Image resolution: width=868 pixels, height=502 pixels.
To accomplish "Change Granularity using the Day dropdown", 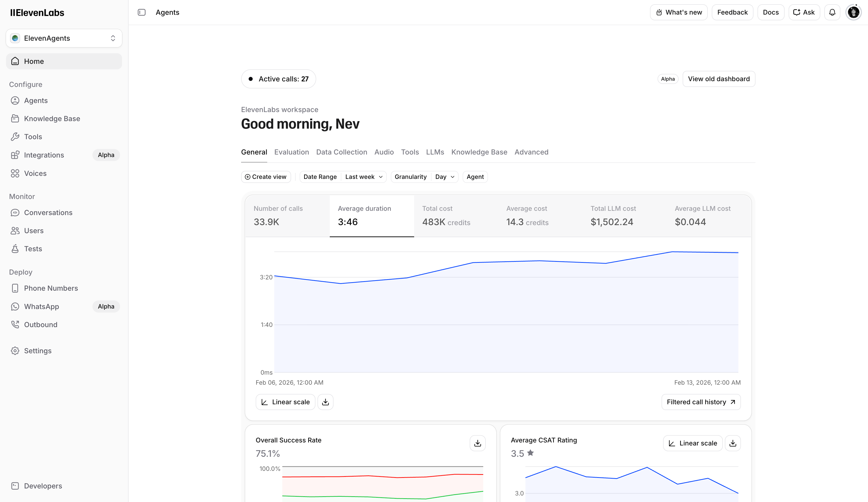I will tap(444, 177).
